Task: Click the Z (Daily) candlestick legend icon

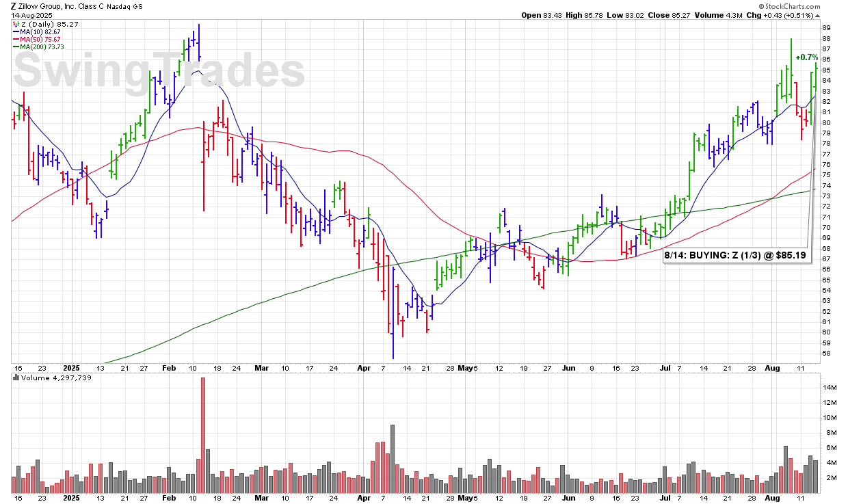Action: (x=16, y=24)
